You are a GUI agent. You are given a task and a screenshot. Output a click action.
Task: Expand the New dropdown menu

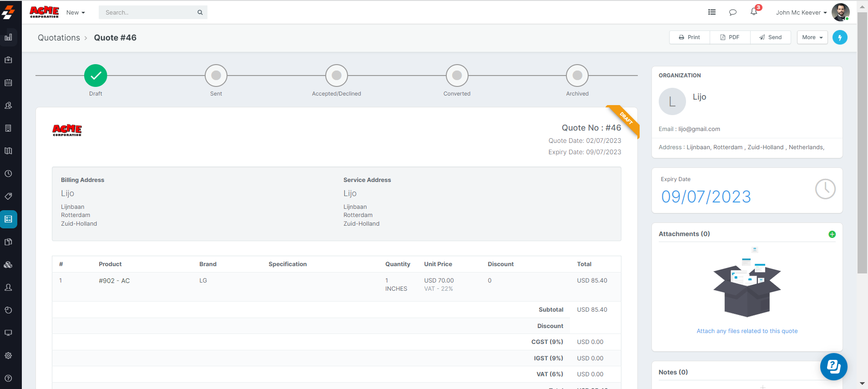tap(76, 13)
